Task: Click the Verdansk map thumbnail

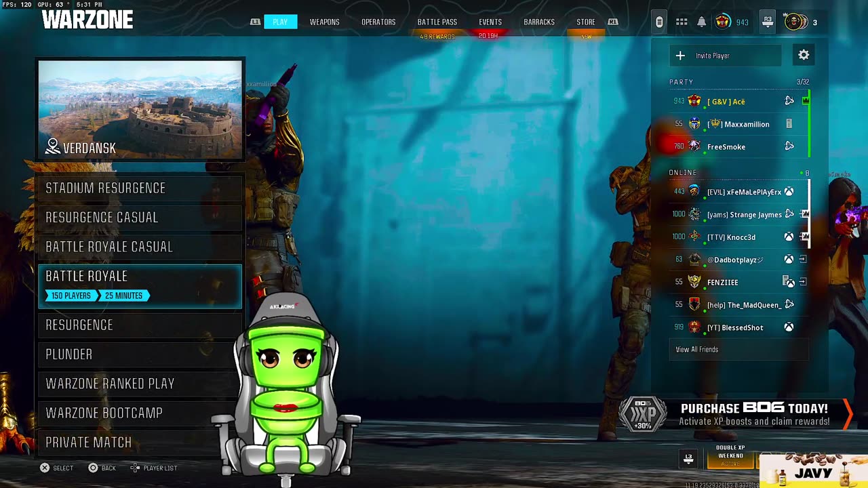Action: pos(140,110)
